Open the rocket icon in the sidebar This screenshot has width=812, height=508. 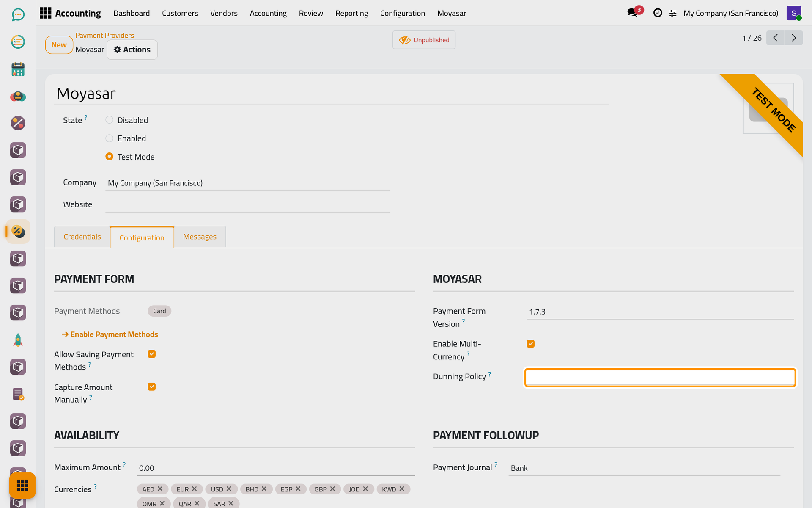pos(18,340)
